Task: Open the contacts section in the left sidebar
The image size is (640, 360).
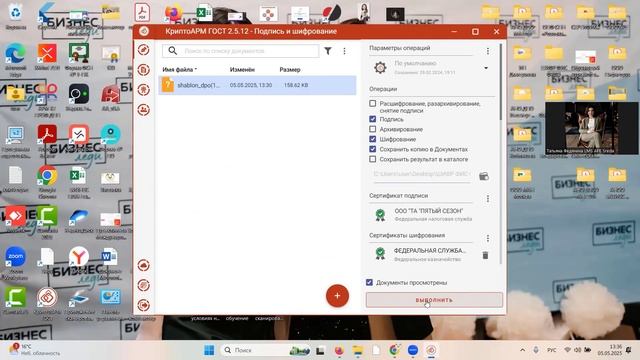Action: click(x=143, y=110)
